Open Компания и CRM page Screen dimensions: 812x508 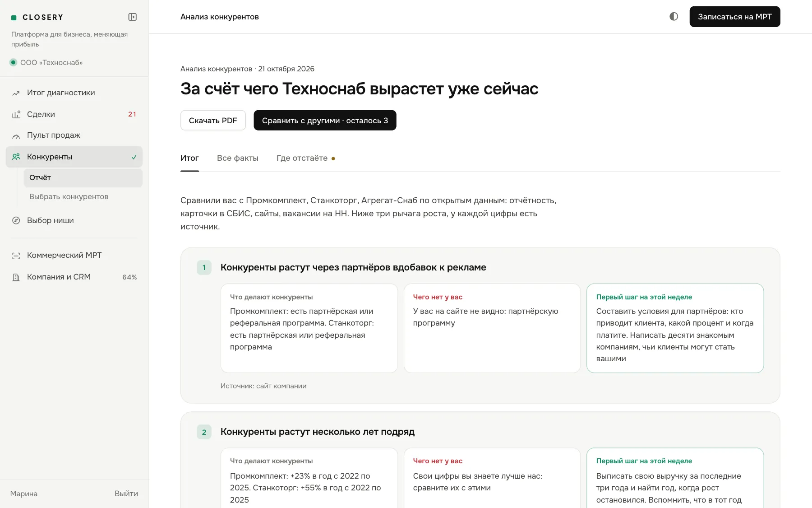click(x=74, y=277)
